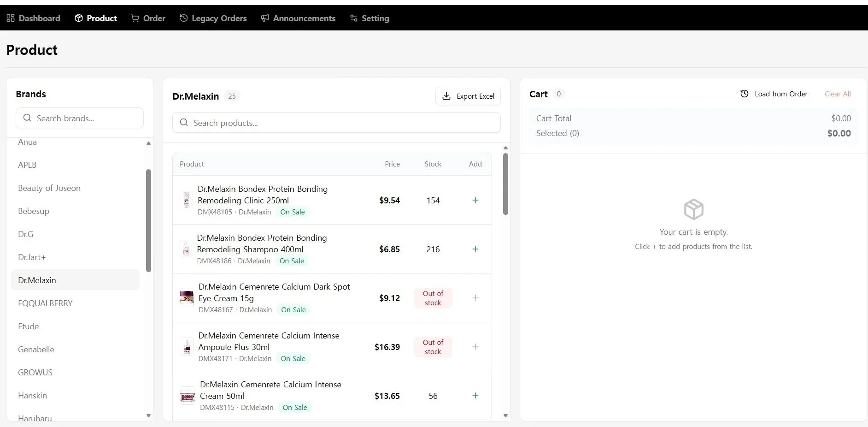Image resolution: width=868 pixels, height=427 pixels.
Task: Go to the Order page
Action: [x=148, y=18]
